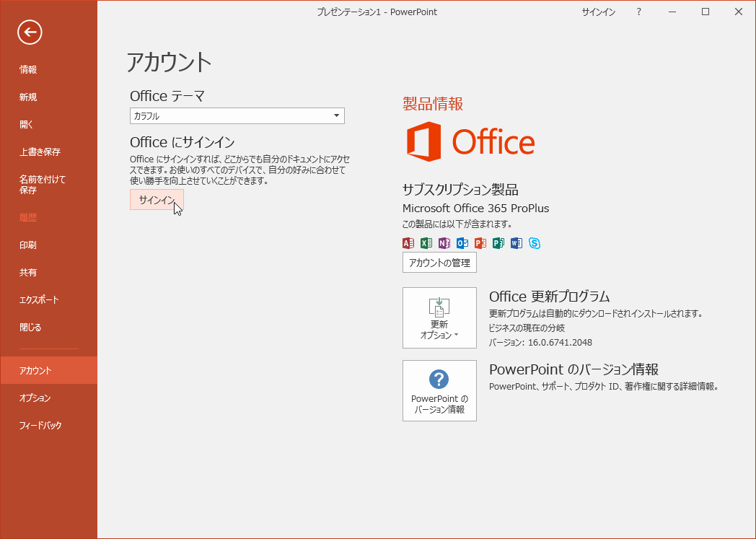Viewport: 756px width, 539px height.
Task: Click the OneNote app icon
Action: (x=444, y=243)
